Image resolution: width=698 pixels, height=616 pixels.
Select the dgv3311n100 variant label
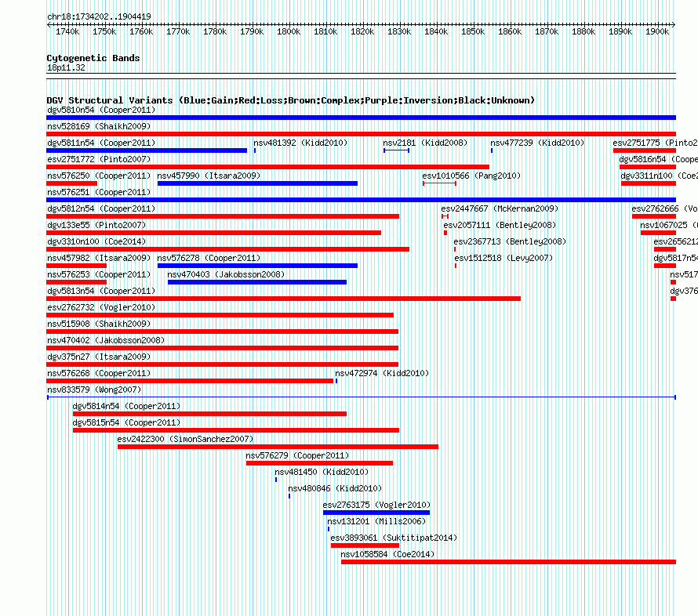pyautogui.click(x=660, y=176)
